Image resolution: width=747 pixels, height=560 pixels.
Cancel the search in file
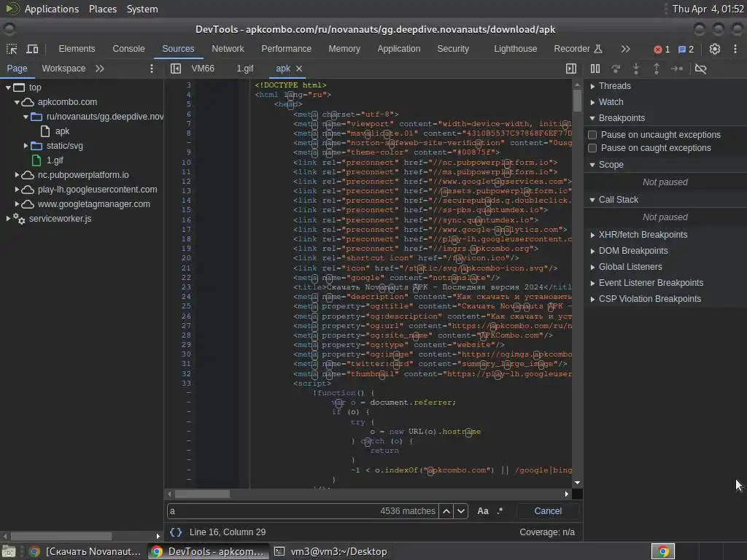[547, 511]
